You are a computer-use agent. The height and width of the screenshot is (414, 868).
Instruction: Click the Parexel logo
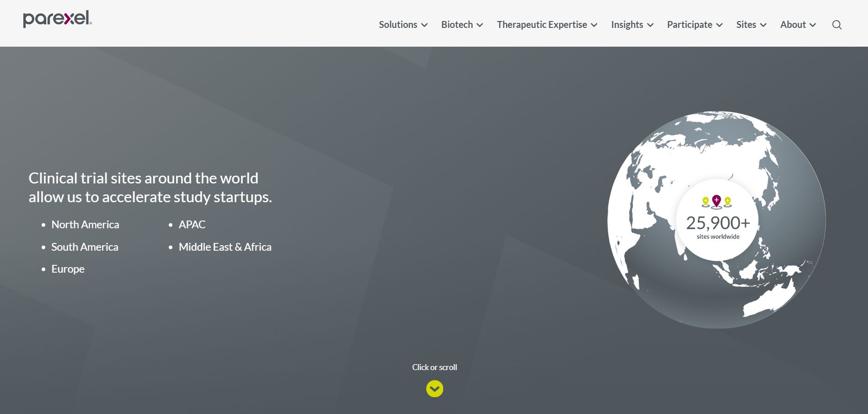click(x=57, y=19)
